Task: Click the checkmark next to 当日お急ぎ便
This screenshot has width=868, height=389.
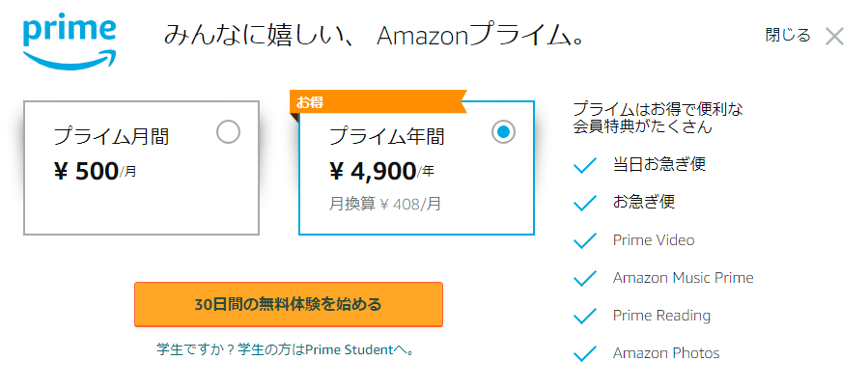Action: [585, 165]
